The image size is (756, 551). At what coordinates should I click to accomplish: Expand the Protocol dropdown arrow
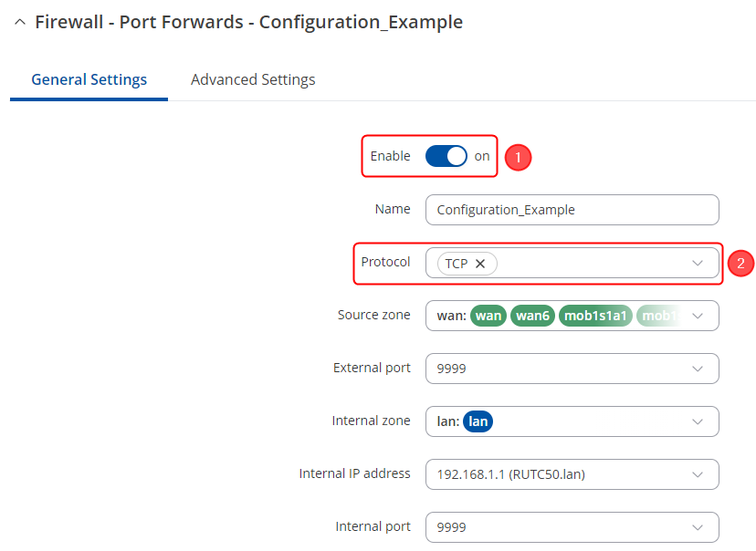click(x=698, y=264)
